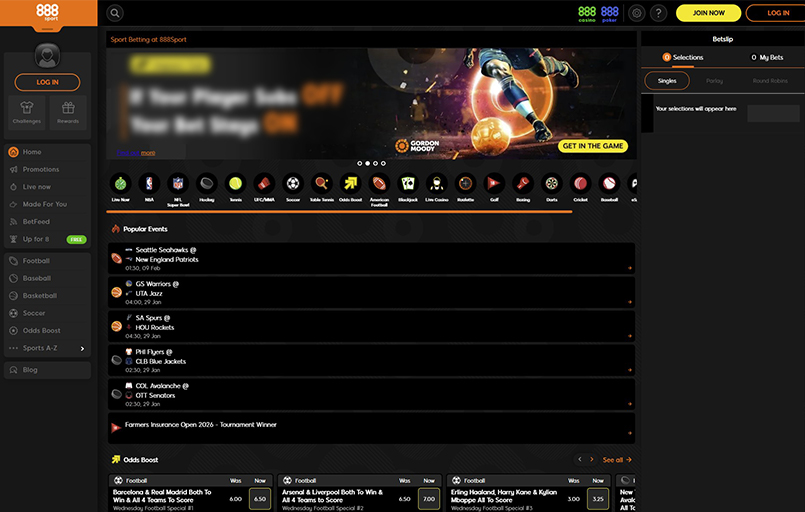Viewport: 805px width, 512px height.
Task: Open Football in sidebar
Action: (x=47, y=261)
